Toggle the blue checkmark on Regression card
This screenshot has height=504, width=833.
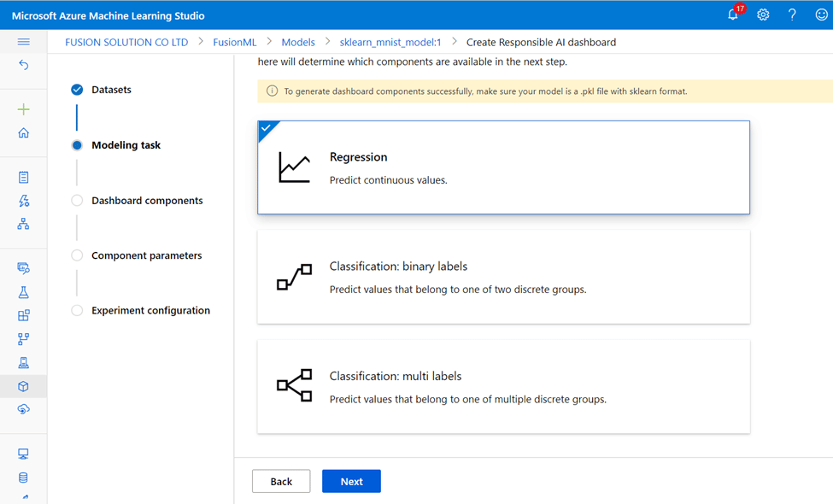(267, 128)
